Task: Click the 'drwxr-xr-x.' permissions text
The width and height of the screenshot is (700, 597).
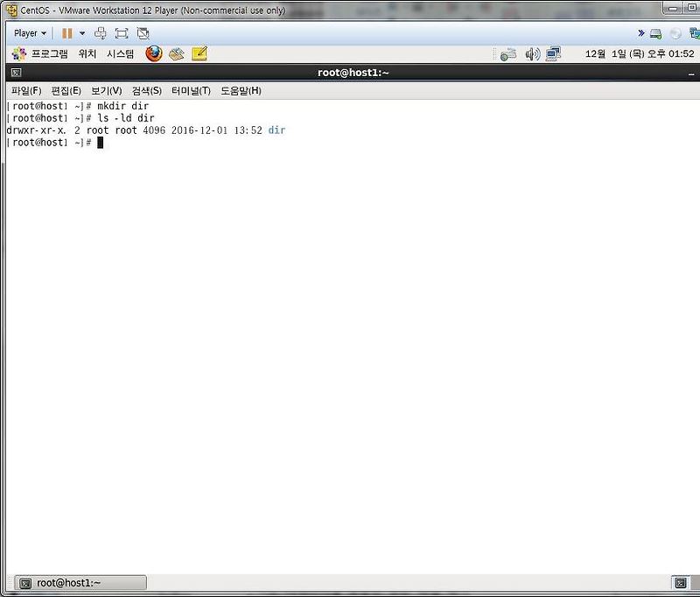Action: point(36,130)
